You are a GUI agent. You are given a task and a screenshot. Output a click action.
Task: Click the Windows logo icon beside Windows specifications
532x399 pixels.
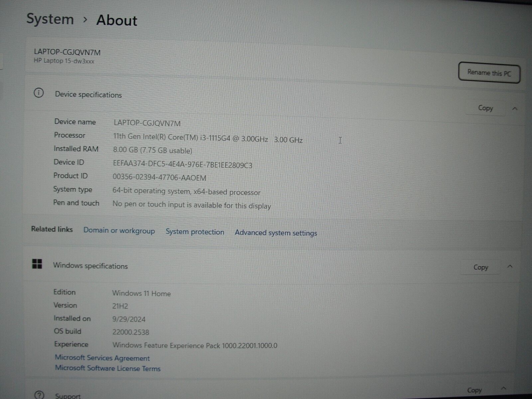click(37, 264)
